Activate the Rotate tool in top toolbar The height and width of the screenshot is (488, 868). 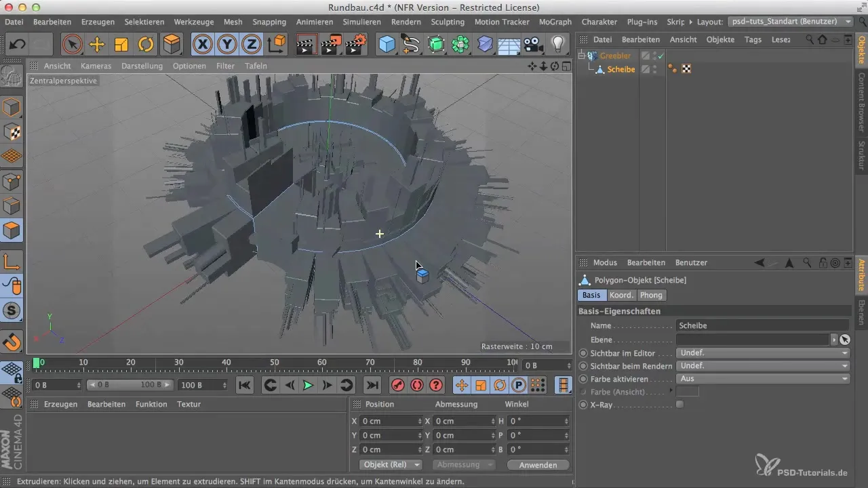(146, 45)
